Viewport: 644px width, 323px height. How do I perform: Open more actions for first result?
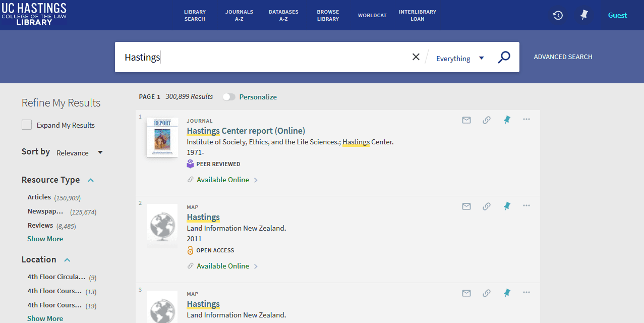(526, 120)
